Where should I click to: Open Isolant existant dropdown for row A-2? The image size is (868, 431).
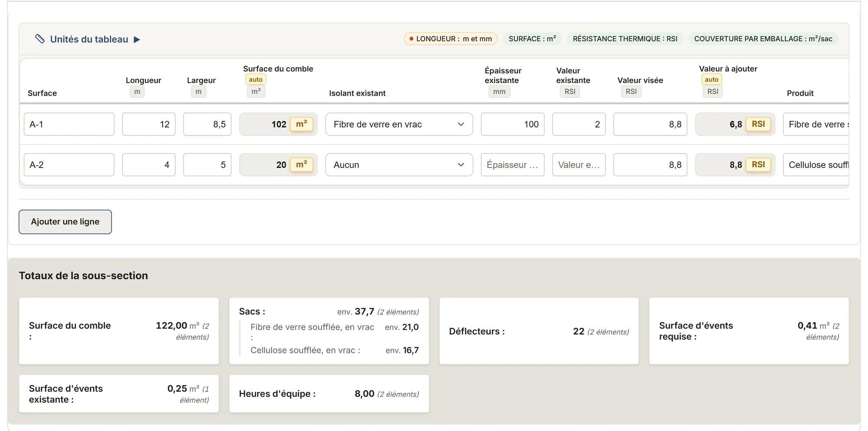[x=399, y=165]
